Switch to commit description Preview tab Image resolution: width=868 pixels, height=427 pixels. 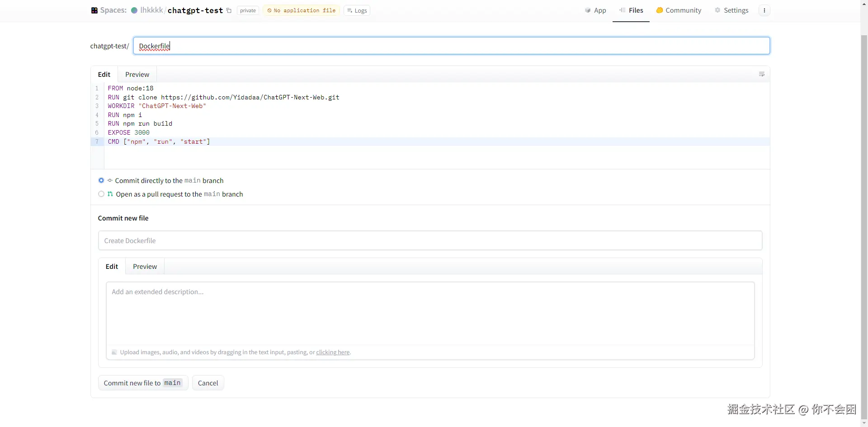coord(145,267)
